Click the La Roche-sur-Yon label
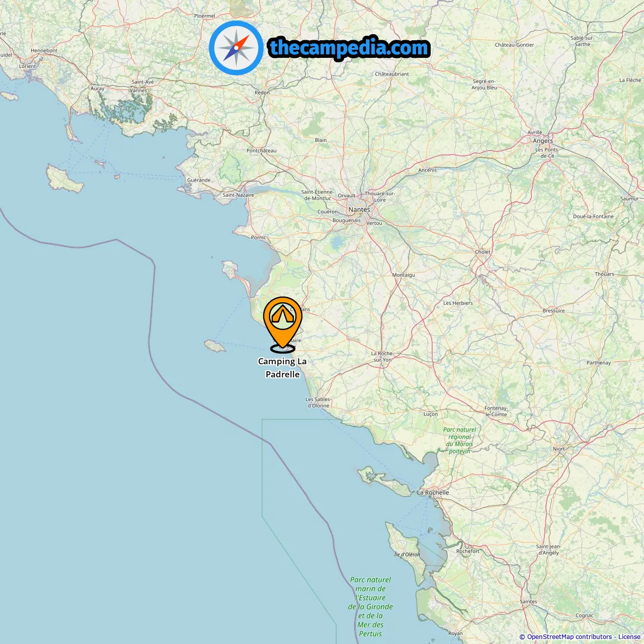The width and height of the screenshot is (644, 644). pyautogui.click(x=382, y=357)
